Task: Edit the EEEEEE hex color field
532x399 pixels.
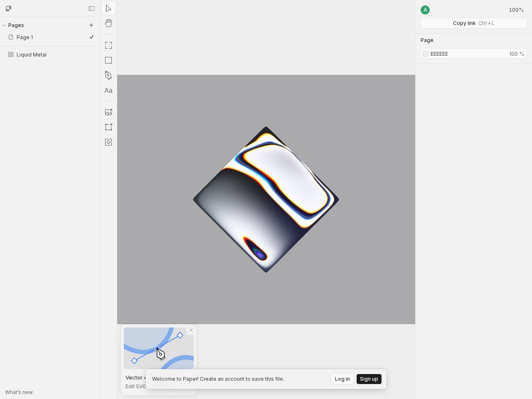Action: click(439, 54)
